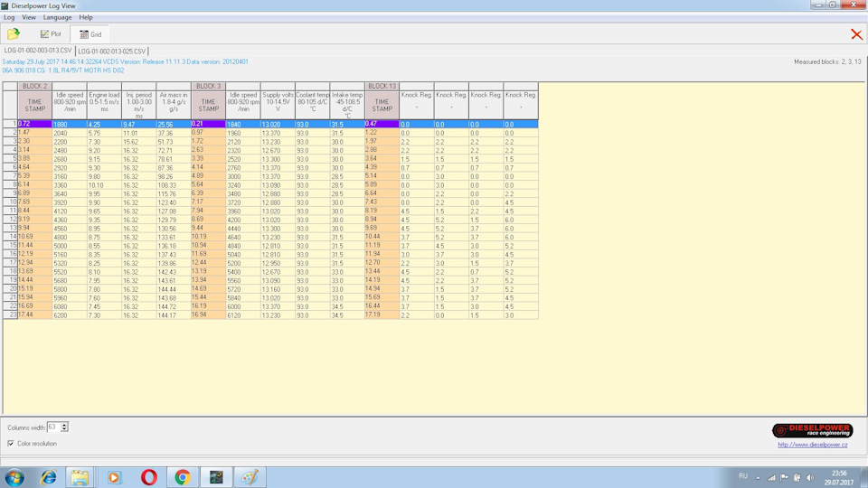Click the Air mass in column header
Screen dimensions: 868x488
(x=174, y=105)
